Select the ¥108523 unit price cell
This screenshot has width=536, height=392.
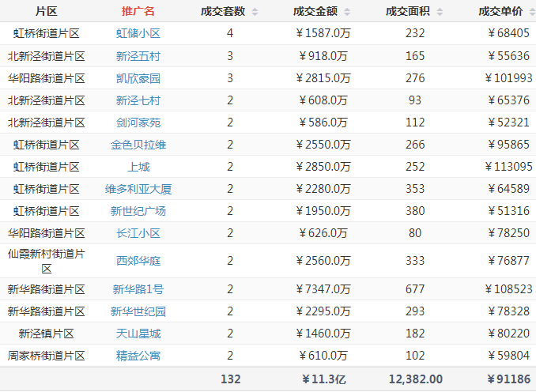[x=508, y=289]
